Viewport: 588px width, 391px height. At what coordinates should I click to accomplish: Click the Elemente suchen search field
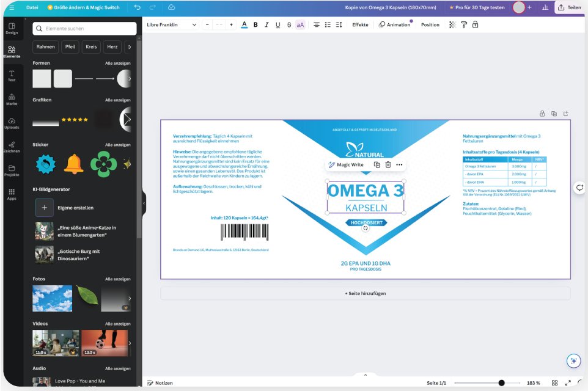click(x=84, y=29)
